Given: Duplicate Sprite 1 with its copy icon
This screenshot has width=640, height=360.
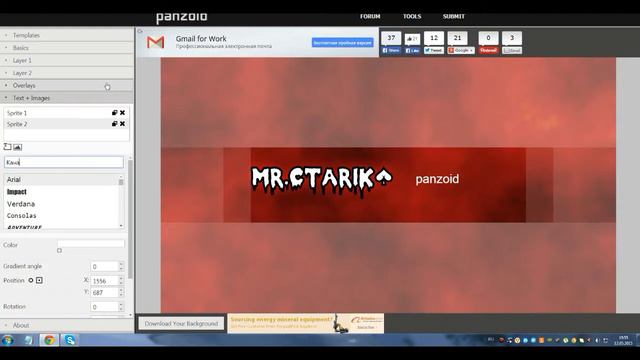Looking at the screenshot, I should point(115,113).
